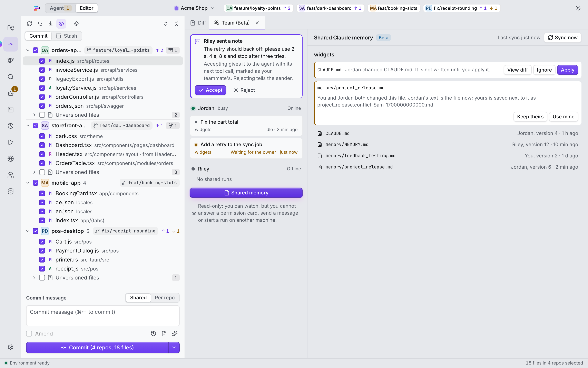Click the collapse all arrows icon

(x=176, y=24)
